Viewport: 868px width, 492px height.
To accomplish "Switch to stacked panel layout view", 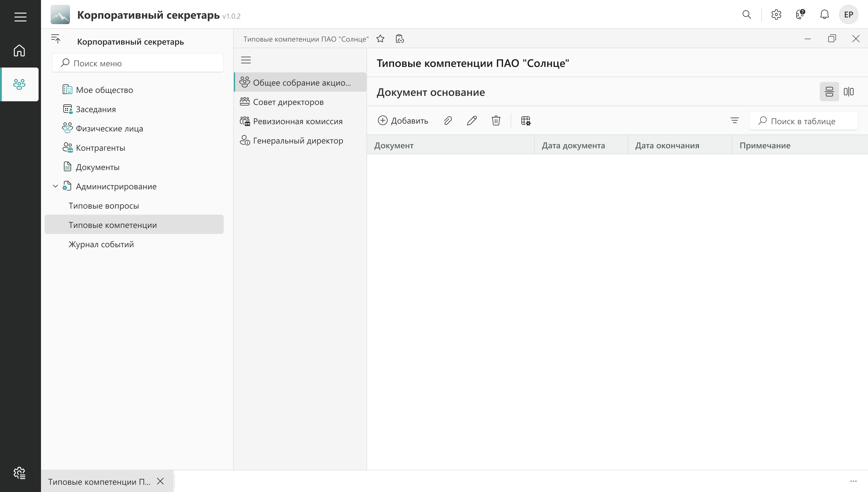I will [829, 92].
